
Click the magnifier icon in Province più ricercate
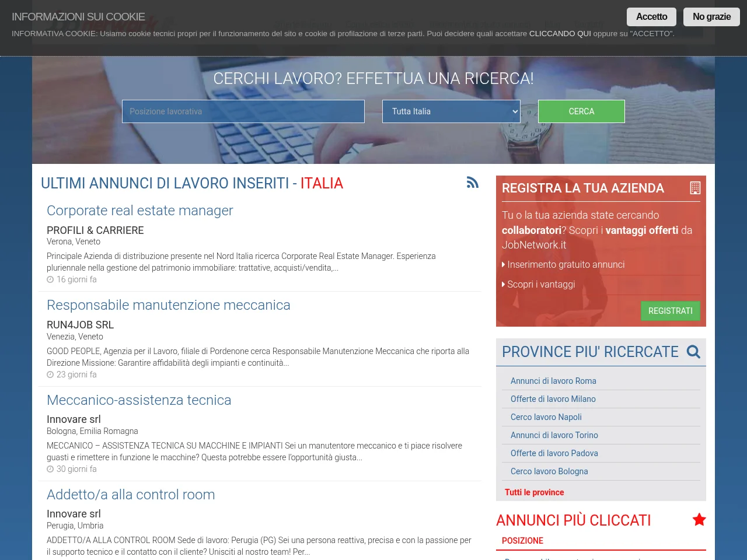pos(693,352)
